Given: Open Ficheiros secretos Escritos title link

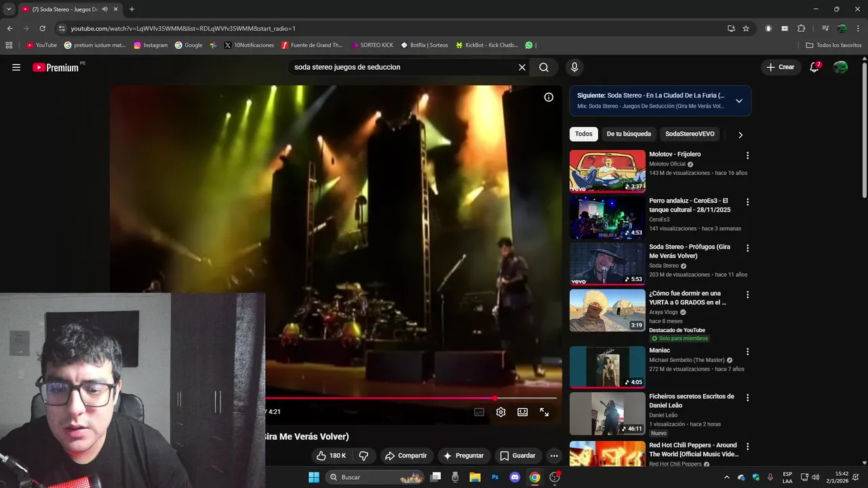Looking at the screenshot, I should pos(692,401).
